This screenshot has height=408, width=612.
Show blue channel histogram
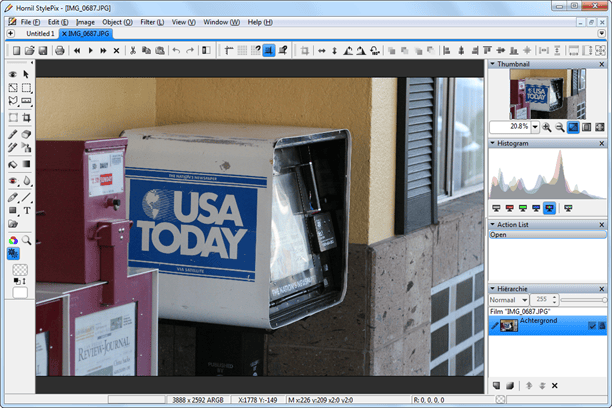coord(536,208)
